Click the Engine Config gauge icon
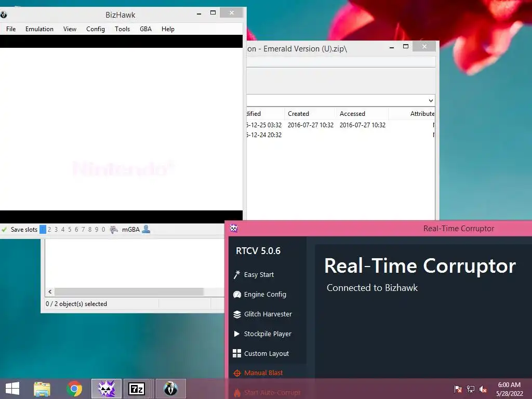 click(x=237, y=295)
